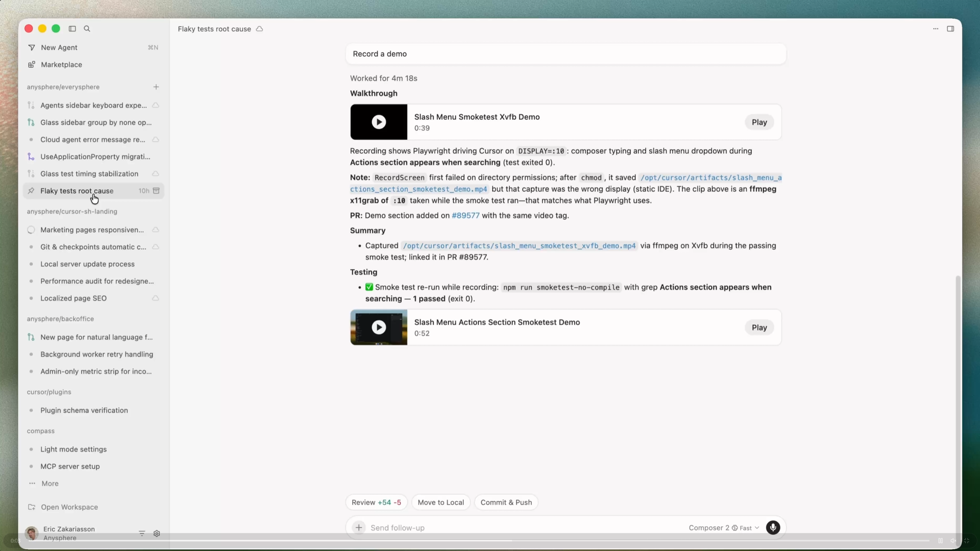This screenshot has height=551, width=980.
Task: Click the filter icon beside the profile settings
Action: pyautogui.click(x=141, y=533)
